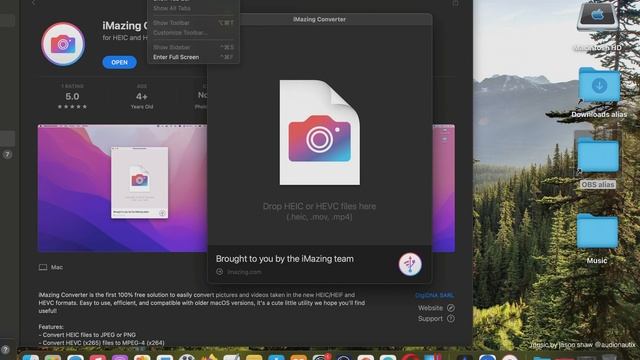Click the Mac laptop icon
The image size is (640, 360).
pyautogui.click(x=43, y=267)
